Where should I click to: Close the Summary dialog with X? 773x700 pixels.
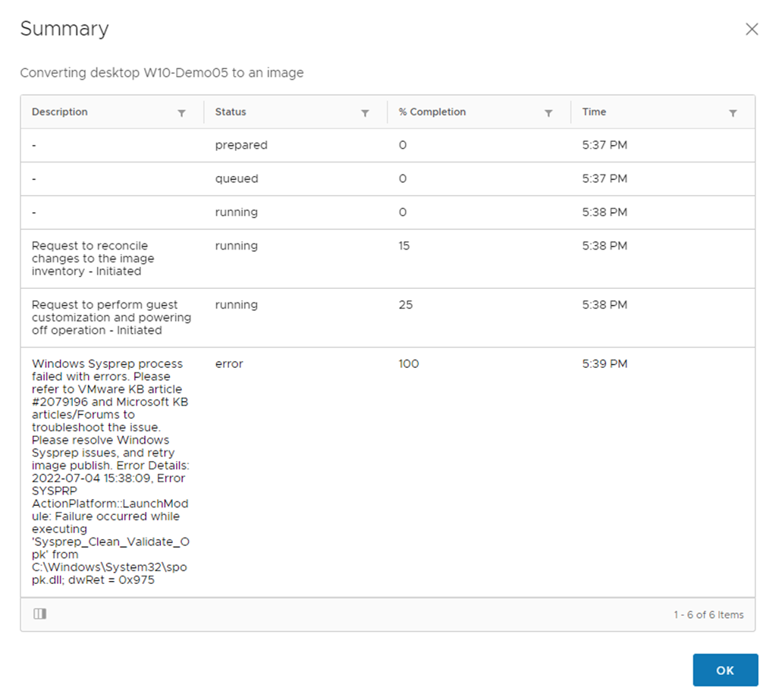pyautogui.click(x=752, y=30)
